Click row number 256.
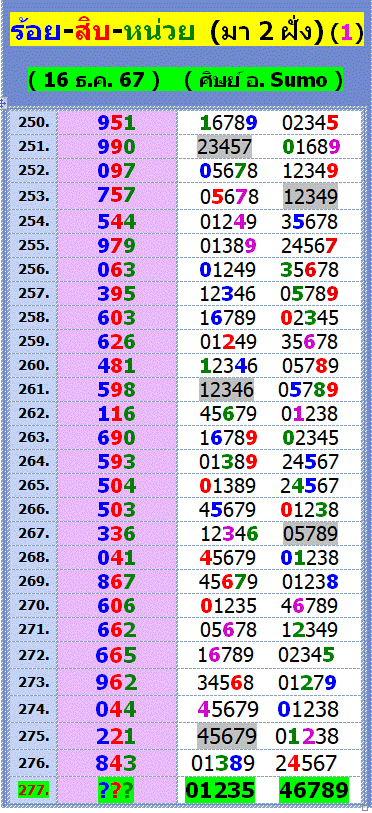Image resolution: width=372 pixels, height=813 pixels. tap(34, 270)
